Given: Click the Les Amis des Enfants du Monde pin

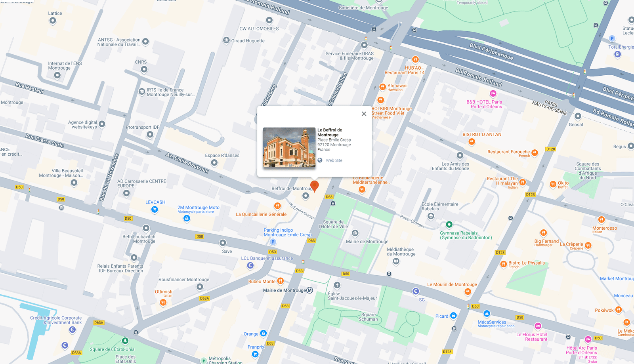Looking at the screenshot, I should (460, 156).
